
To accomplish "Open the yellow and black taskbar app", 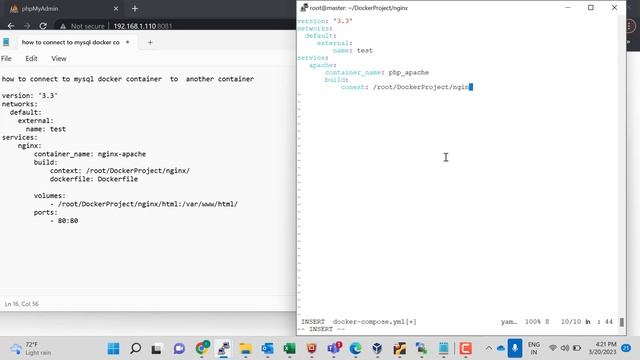I will [400, 349].
